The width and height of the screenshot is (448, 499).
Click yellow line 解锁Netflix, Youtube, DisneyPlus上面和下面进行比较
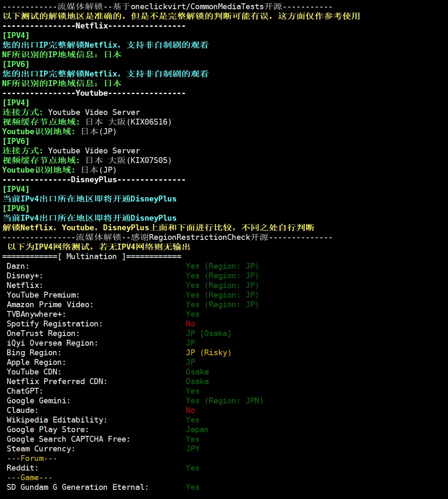click(158, 227)
